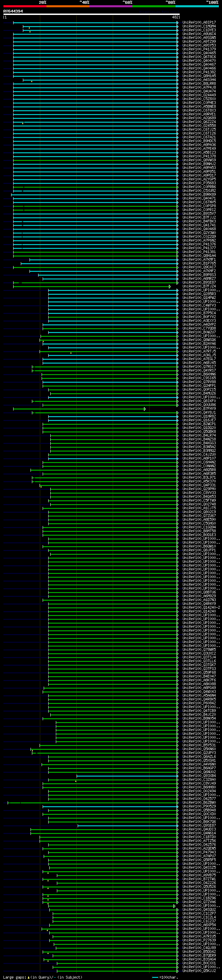Click hit UniRef100_Q6Z2Z4
Screen dimensions: 222x980
[199, 122]
